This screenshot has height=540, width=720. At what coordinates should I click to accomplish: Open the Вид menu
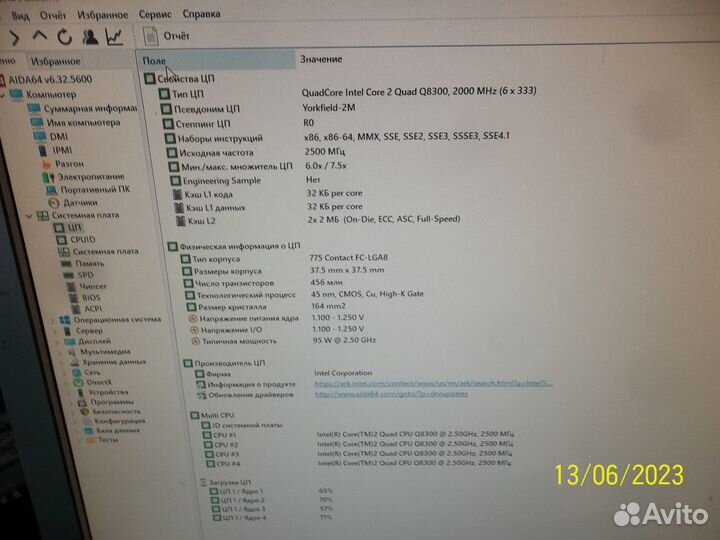click(x=20, y=17)
